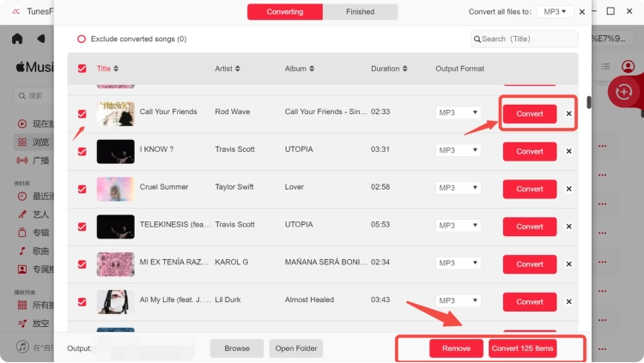The width and height of the screenshot is (644, 363).
Task: Click the music note icon at bottom left
Action: (22, 347)
